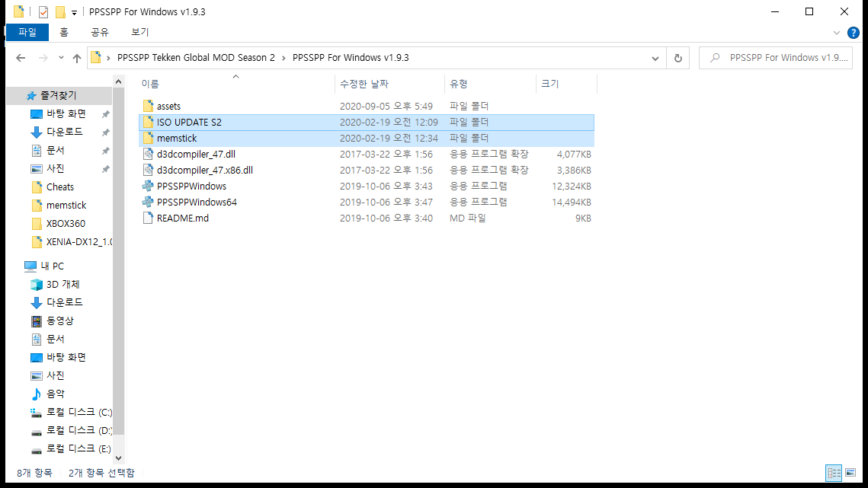Screen dimensions: 868x488
Task: Open 로컬 디스크 (D:) drive
Action: coord(79,430)
